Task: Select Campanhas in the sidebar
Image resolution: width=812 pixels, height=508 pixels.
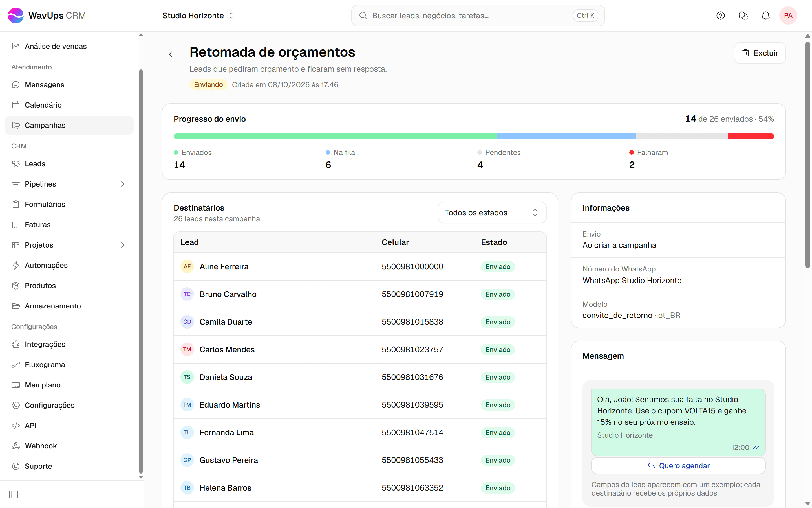Action: click(69, 125)
